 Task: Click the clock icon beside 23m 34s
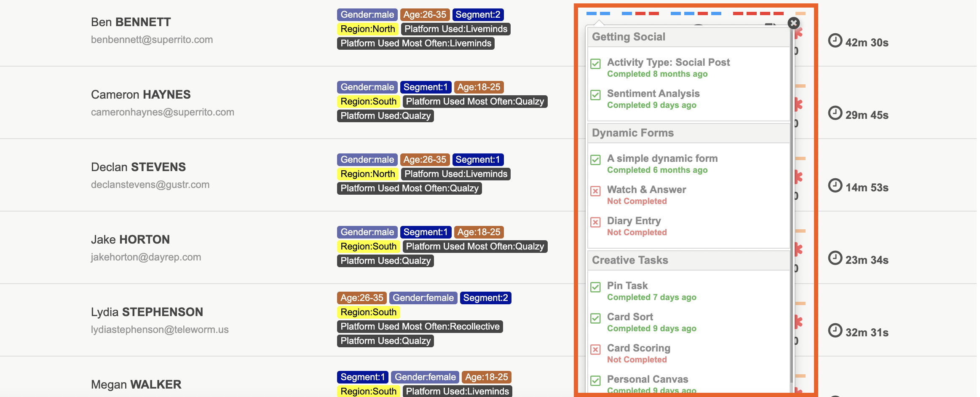click(835, 258)
